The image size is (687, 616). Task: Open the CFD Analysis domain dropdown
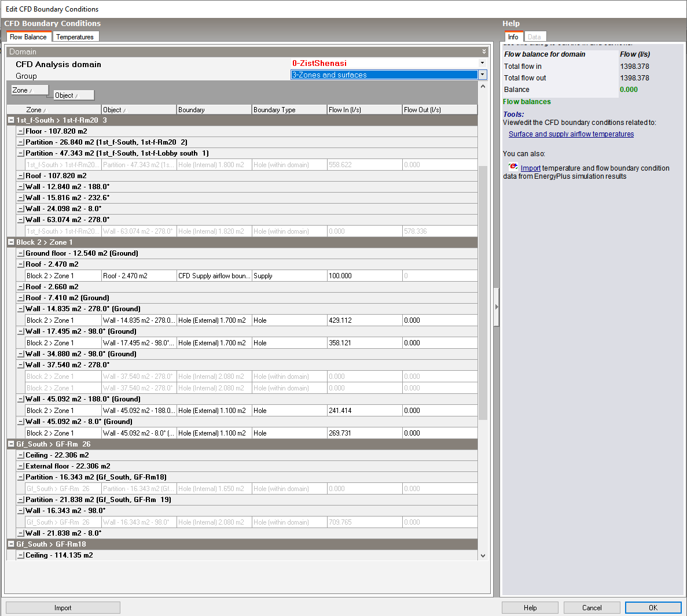[482, 63]
